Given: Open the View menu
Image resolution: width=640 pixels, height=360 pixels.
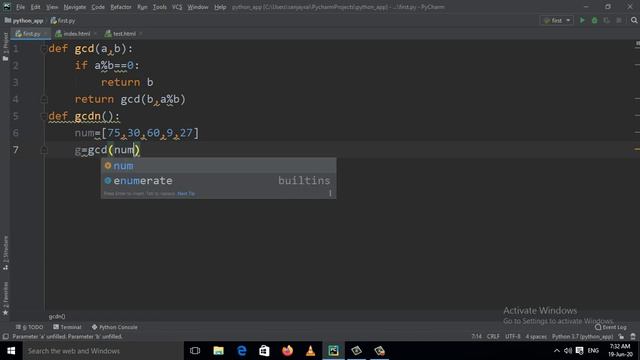Looking at the screenshot, I should (x=52, y=7).
